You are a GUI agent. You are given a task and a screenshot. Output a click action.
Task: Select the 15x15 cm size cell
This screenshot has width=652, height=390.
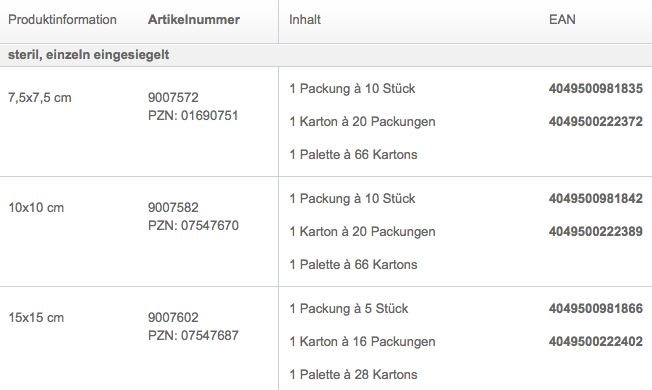click(36, 318)
